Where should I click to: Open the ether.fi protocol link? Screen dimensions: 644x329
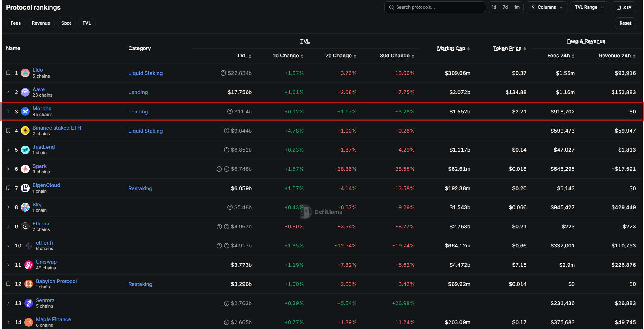44,243
